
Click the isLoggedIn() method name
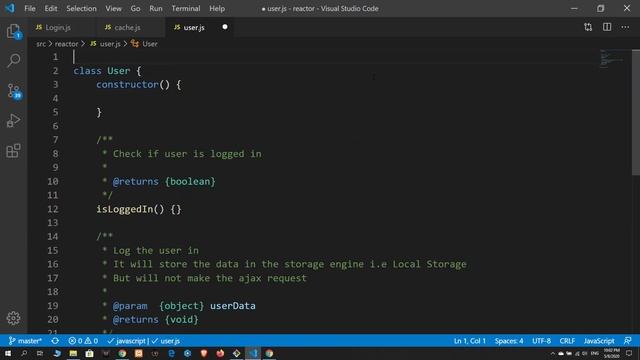pyautogui.click(x=124, y=209)
